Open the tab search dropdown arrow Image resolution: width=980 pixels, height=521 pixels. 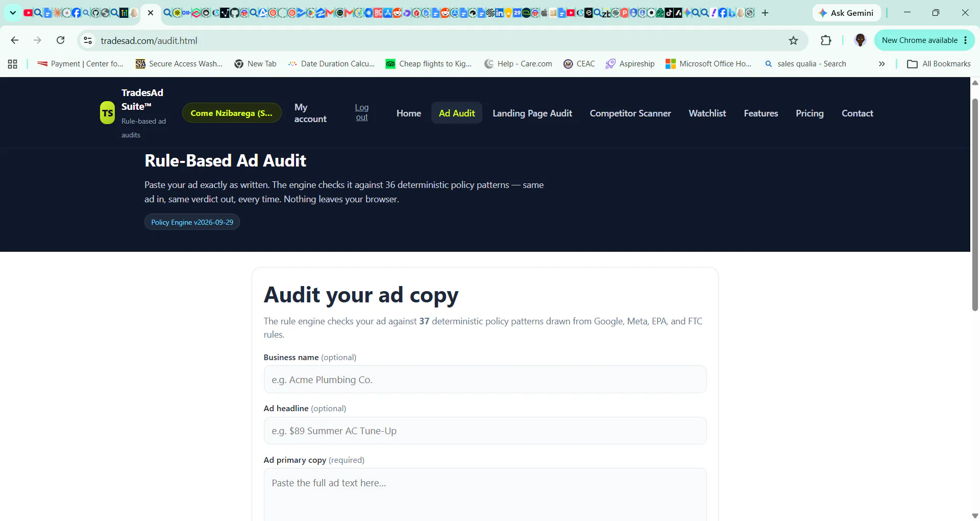pos(13,13)
